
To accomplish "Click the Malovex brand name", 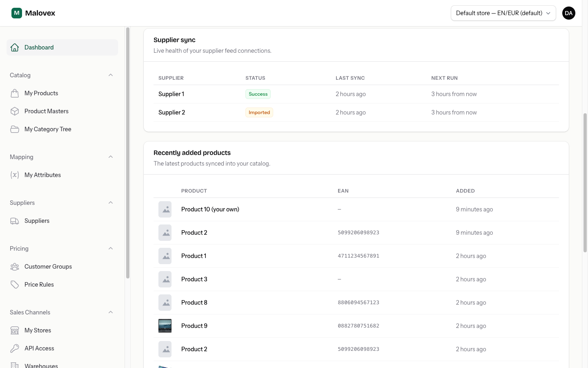I will tap(40, 13).
